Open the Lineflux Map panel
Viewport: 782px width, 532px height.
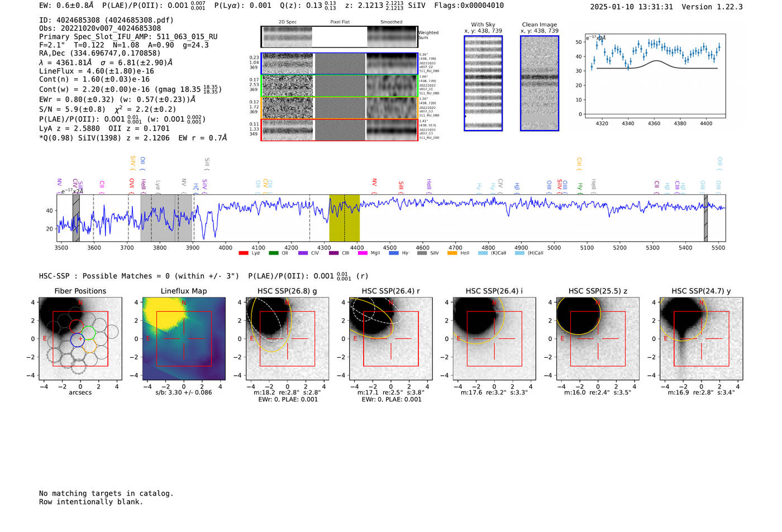184,338
